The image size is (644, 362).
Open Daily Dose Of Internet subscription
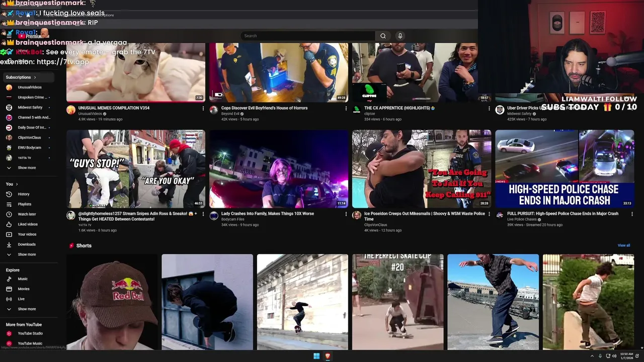(32, 128)
